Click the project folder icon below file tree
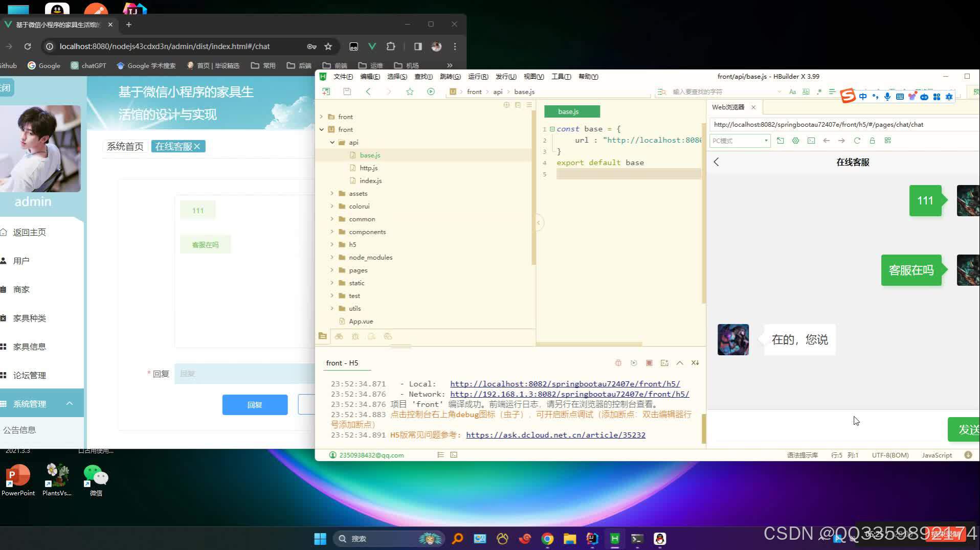 (322, 336)
